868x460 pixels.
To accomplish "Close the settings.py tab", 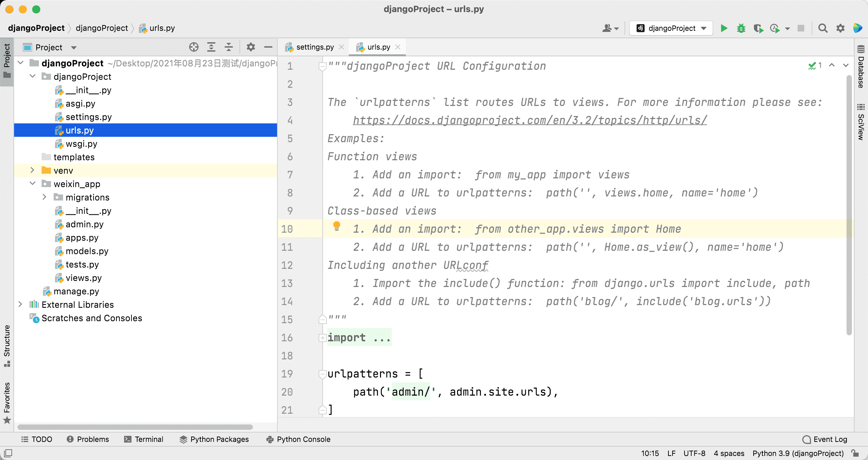I will [341, 47].
